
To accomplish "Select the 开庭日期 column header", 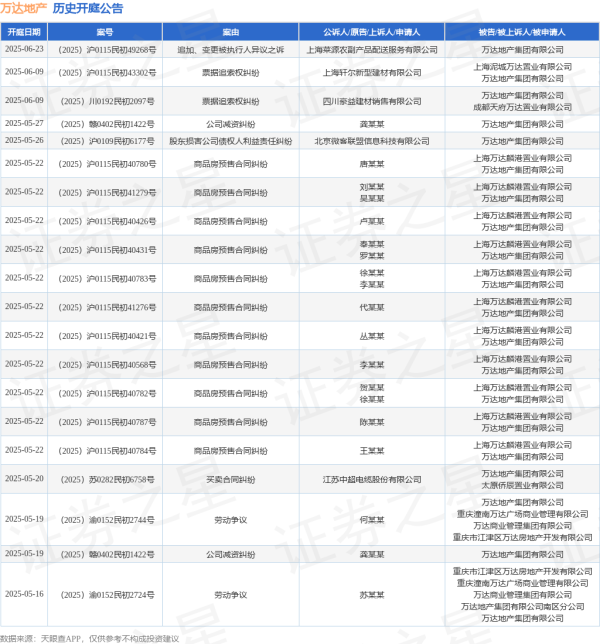I will (x=24, y=32).
